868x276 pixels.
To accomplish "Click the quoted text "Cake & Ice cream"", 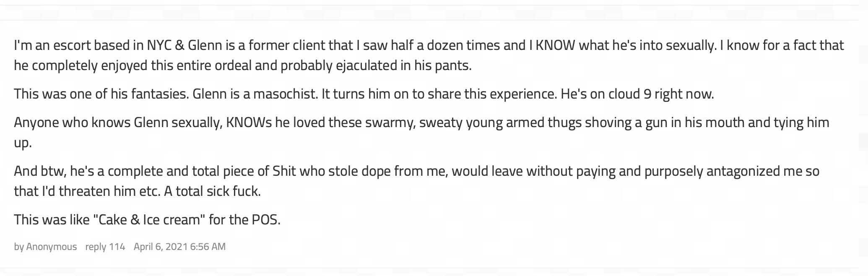I will (149, 220).
